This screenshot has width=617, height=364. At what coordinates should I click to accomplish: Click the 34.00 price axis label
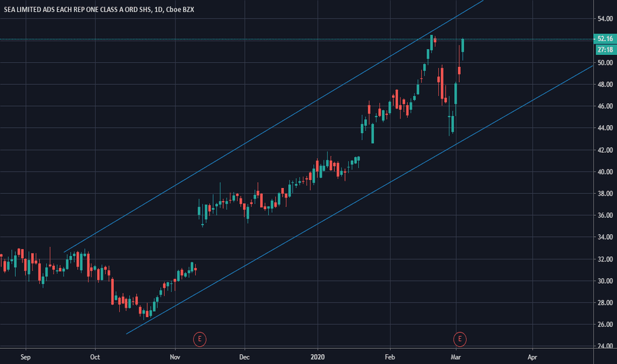(605, 237)
